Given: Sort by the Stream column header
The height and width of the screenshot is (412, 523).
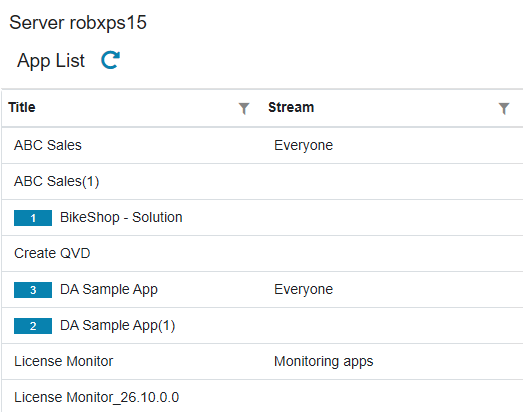Looking at the screenshot, I should coord(291,107).
